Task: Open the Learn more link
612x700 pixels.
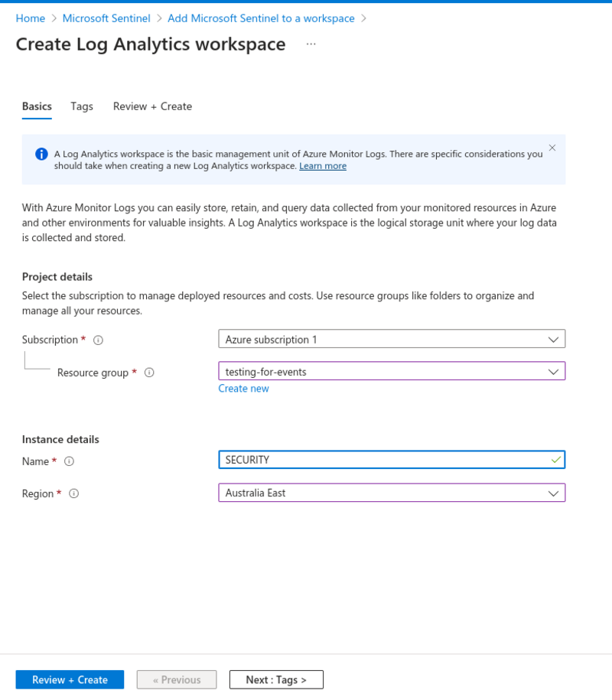Action: pos(323,166)
